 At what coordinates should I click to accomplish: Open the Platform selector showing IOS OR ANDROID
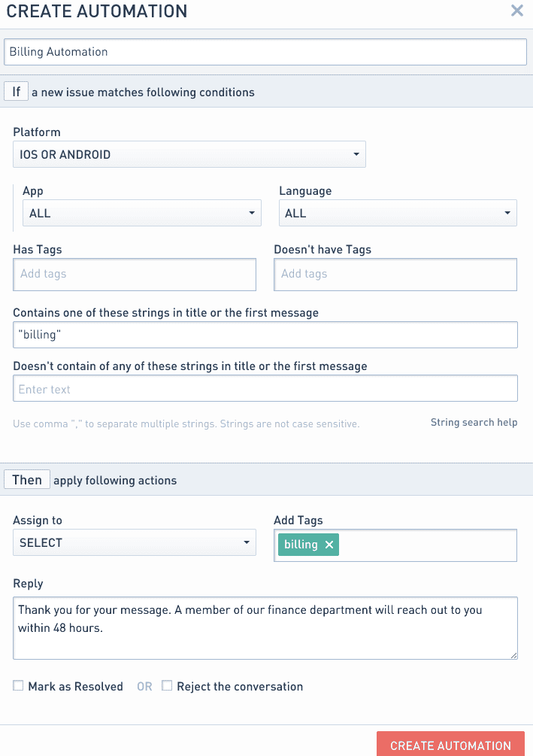pyautogui.click(x=188, y=153)
